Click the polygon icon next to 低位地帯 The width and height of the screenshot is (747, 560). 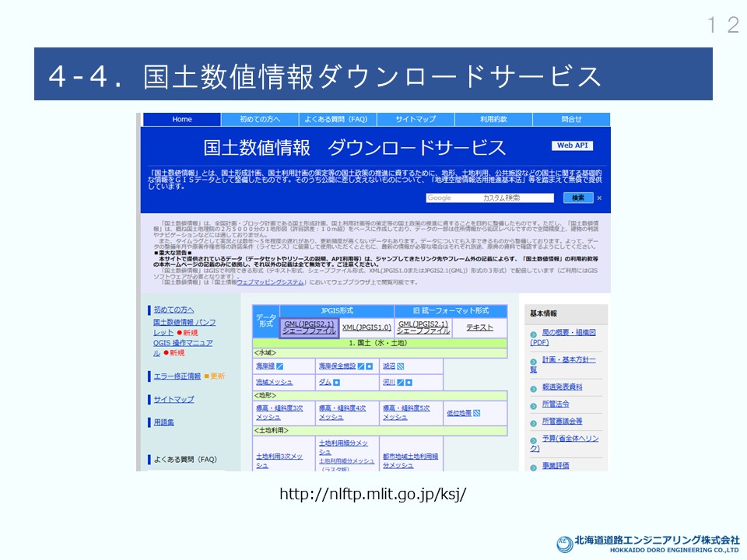coord(477,413)
